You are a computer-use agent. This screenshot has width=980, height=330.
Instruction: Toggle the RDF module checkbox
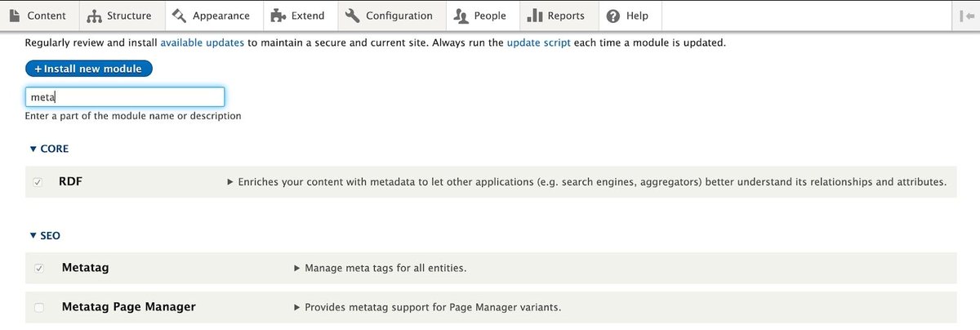38,182
